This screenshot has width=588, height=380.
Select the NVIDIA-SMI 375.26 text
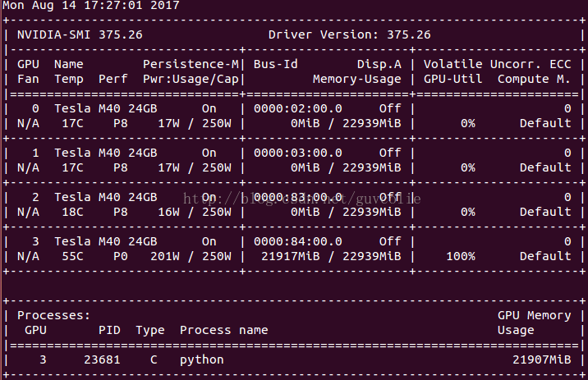[x=80, y=34]
